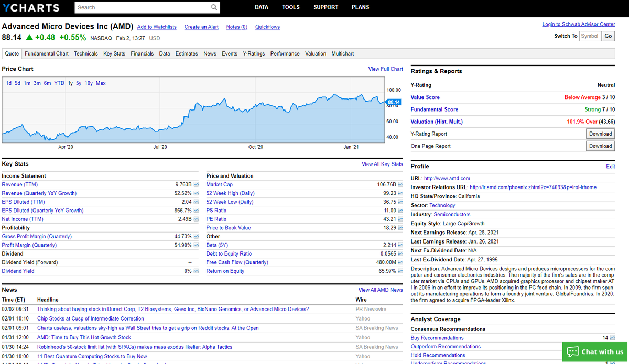Switch to the Technicals tab
The width and height of the screenshot is (629, 364).
pos(86,53)
